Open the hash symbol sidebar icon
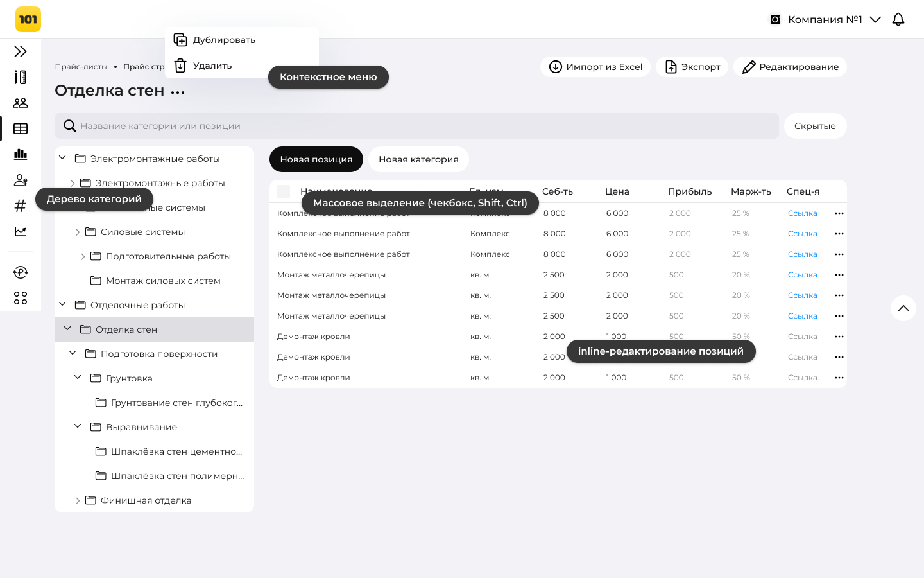 pyautogui.click(x=21, y=206)
